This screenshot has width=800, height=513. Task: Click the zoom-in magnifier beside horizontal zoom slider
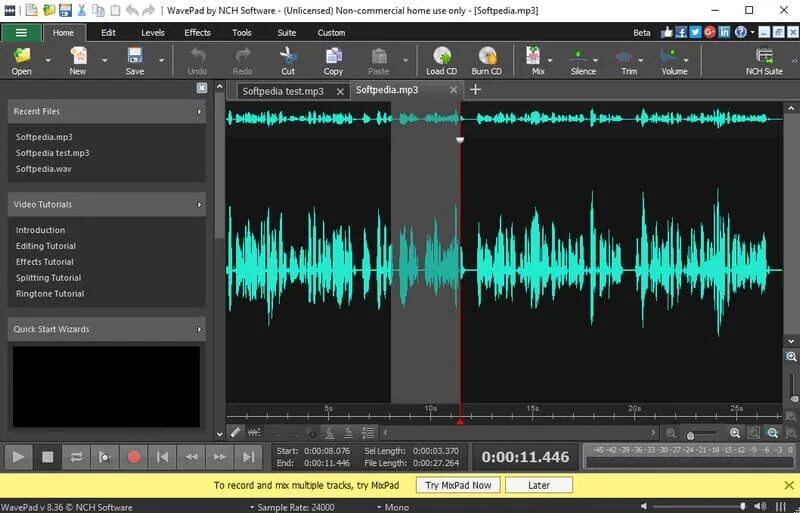(x=735, y=433)
